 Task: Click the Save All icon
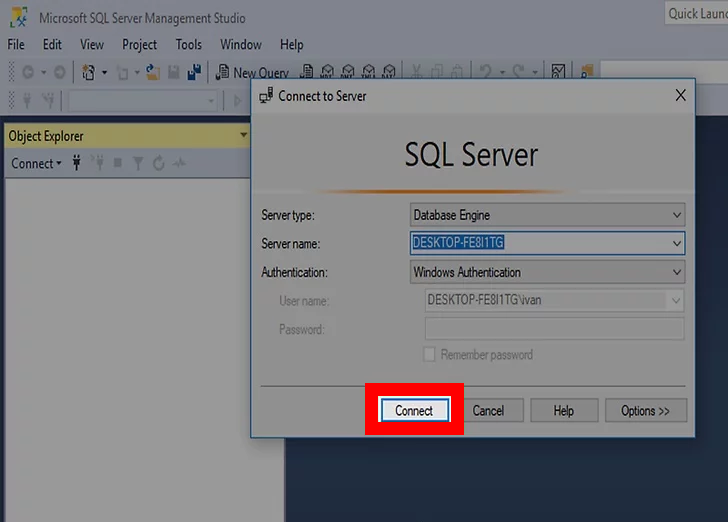194,72
